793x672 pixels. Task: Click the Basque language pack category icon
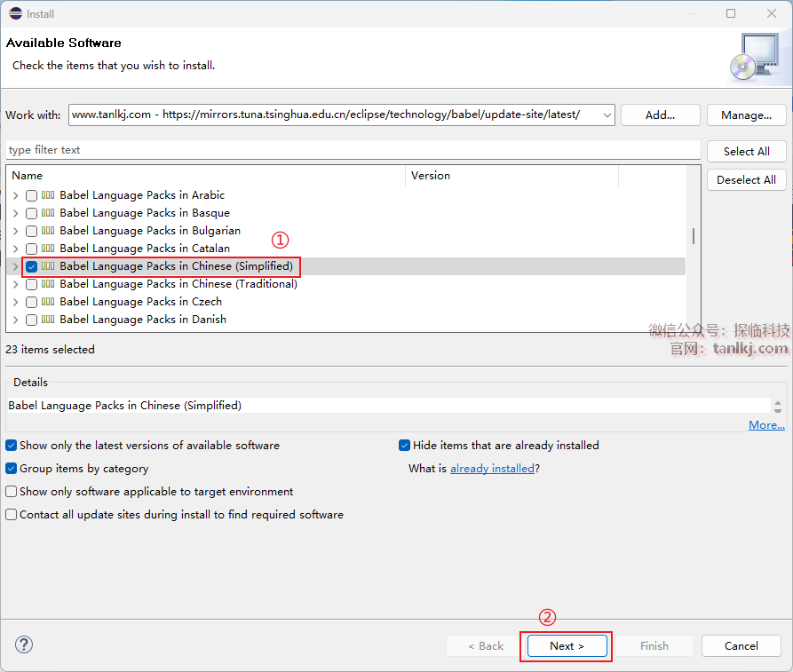click(48, 213)
